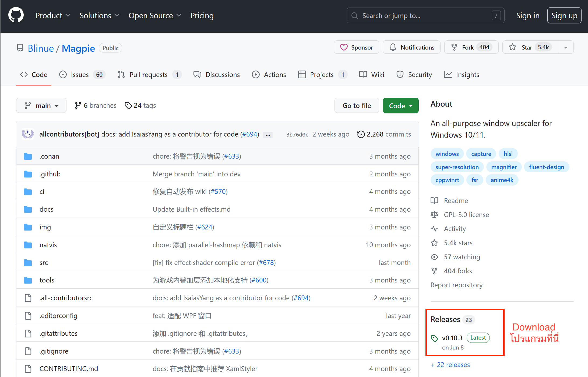Open the Discussions tab

pos(216,75)
